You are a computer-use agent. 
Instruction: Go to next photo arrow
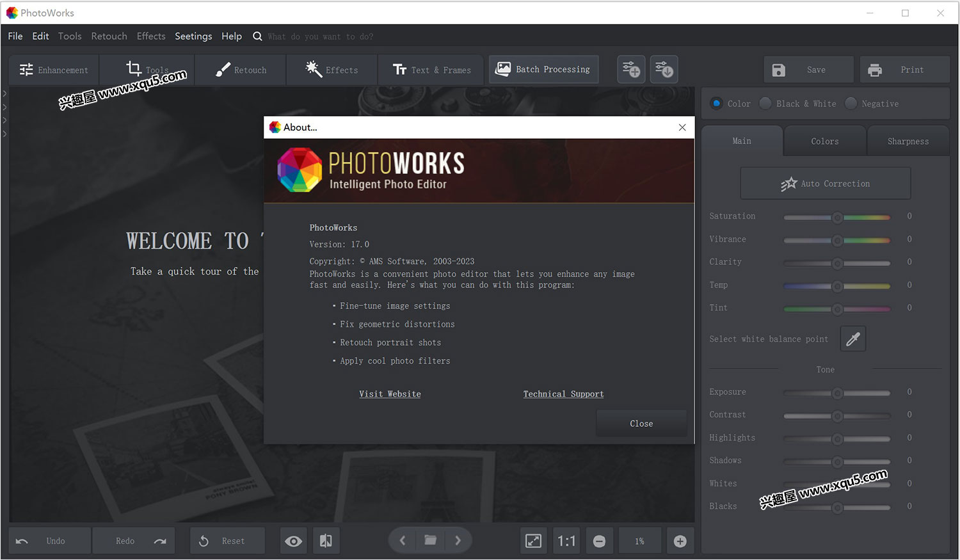point(458,541)
